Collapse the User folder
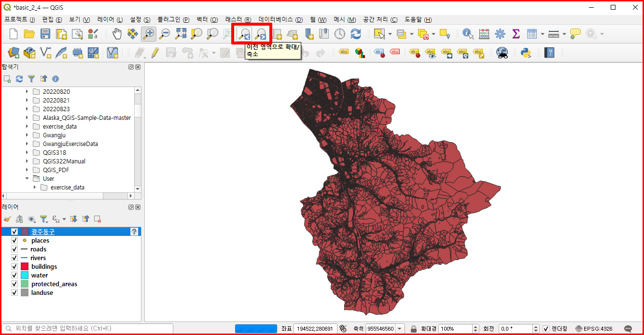The width and height of the screenshot is (644, 335). [x=27, y=178]
